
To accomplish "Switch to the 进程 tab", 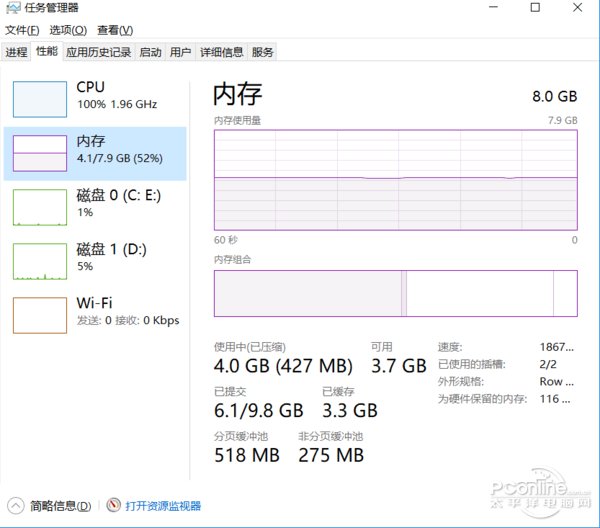I will 16,52.
